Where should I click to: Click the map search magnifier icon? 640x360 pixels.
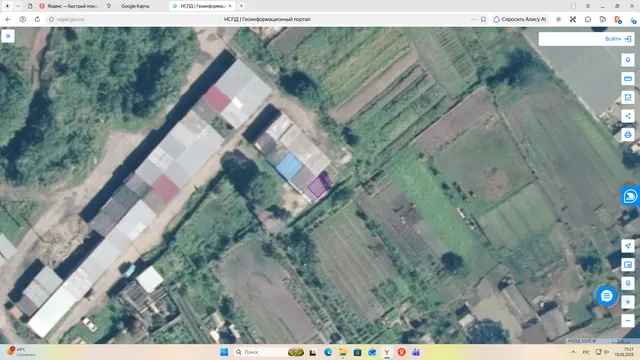(x=628, y=283)
